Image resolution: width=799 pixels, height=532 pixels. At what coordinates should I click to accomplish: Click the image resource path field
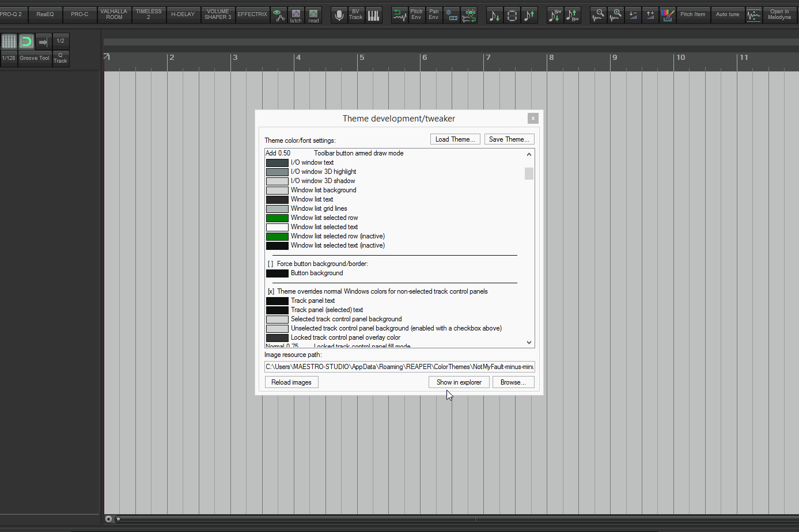tap(399, 367)
